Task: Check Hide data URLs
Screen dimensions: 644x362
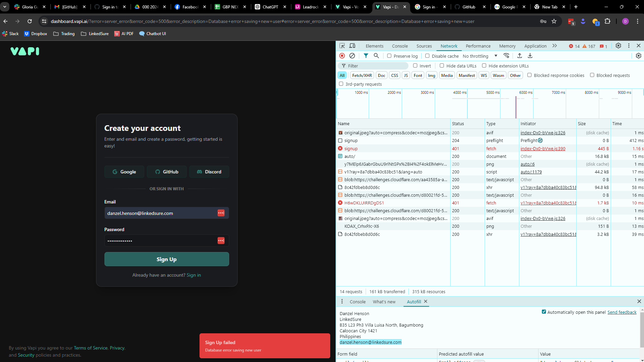Action: (442, 65)
